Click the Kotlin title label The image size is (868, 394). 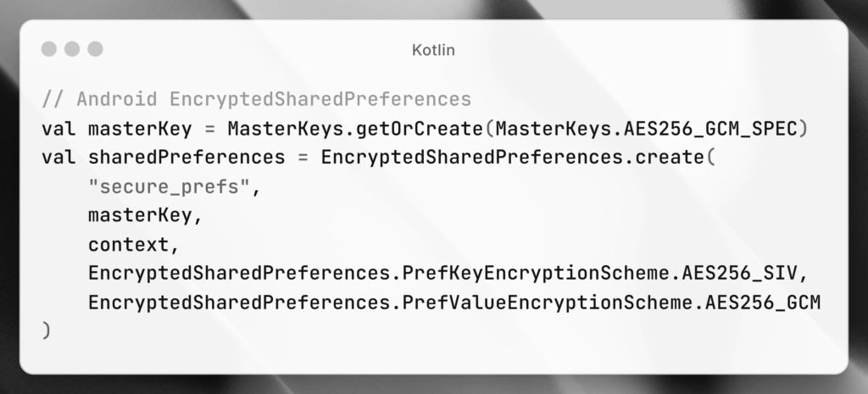coord(433,50)
